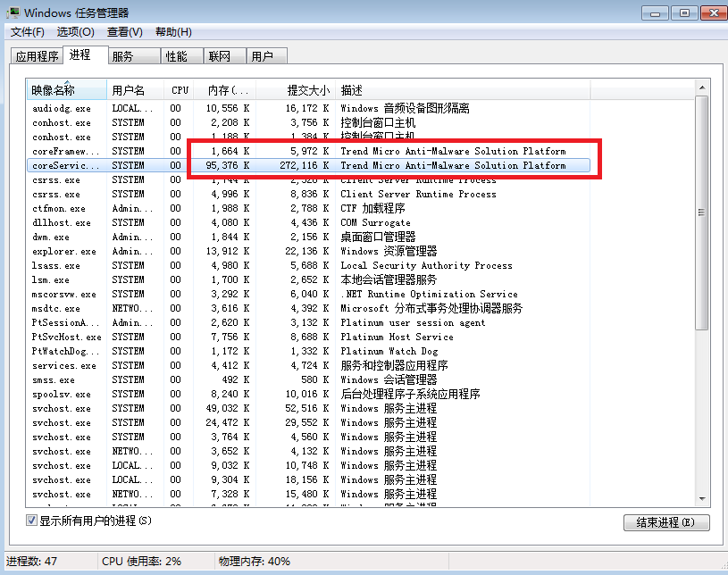The width and height of the screenshot is (728, 575).
Task: Switch to the 联网 tab
Action: (220, 56)
